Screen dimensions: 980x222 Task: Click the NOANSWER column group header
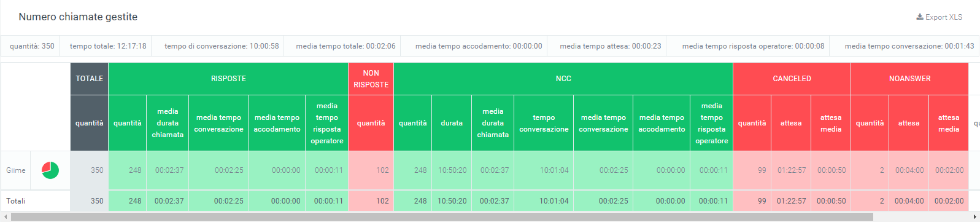click(x=909, y=79)
